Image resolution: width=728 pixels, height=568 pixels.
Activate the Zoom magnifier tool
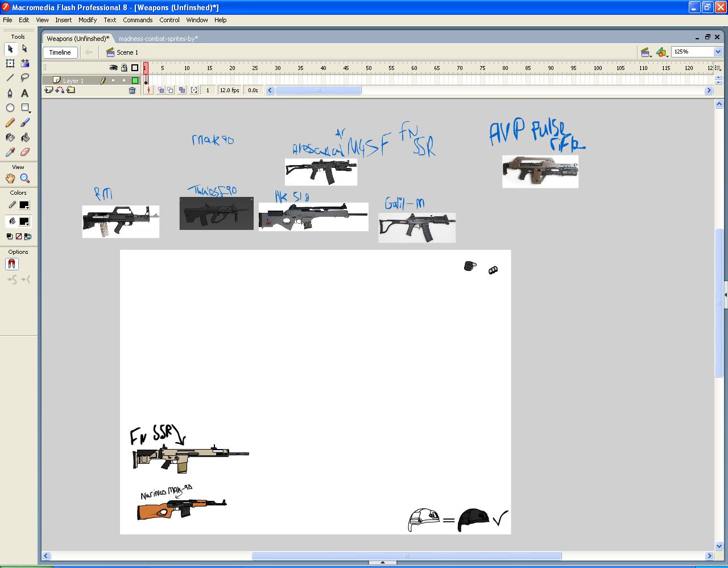[25, 179]
